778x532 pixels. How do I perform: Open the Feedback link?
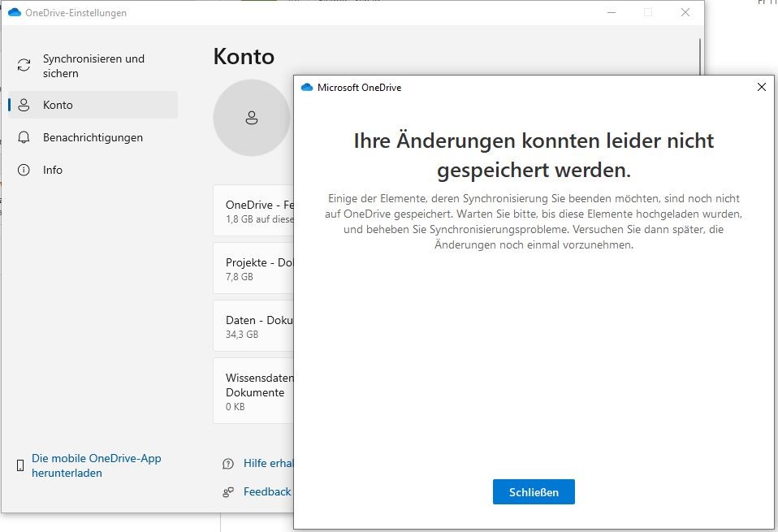(267, 491)
